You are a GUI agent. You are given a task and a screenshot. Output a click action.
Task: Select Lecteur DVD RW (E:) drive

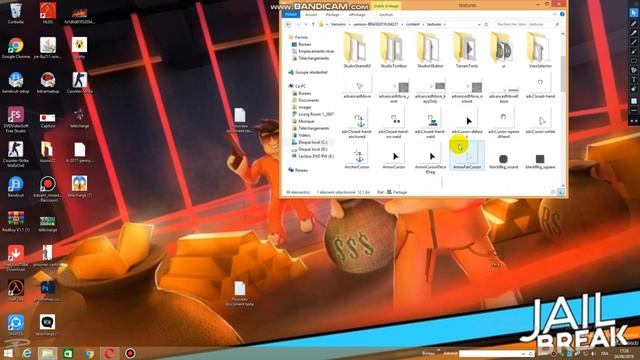tap(313, 156)
